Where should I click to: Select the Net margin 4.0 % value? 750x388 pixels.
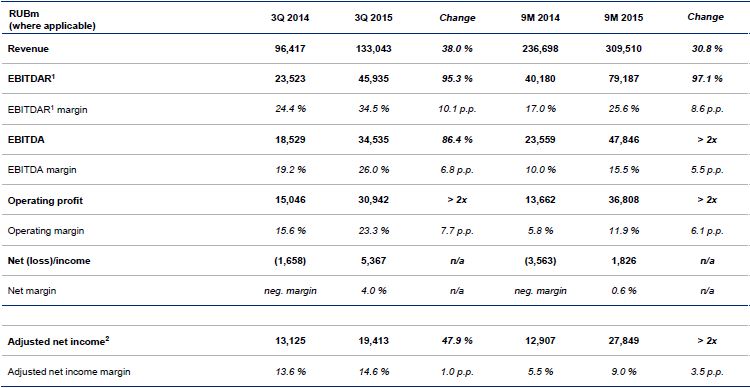click(x=374, y=291)
